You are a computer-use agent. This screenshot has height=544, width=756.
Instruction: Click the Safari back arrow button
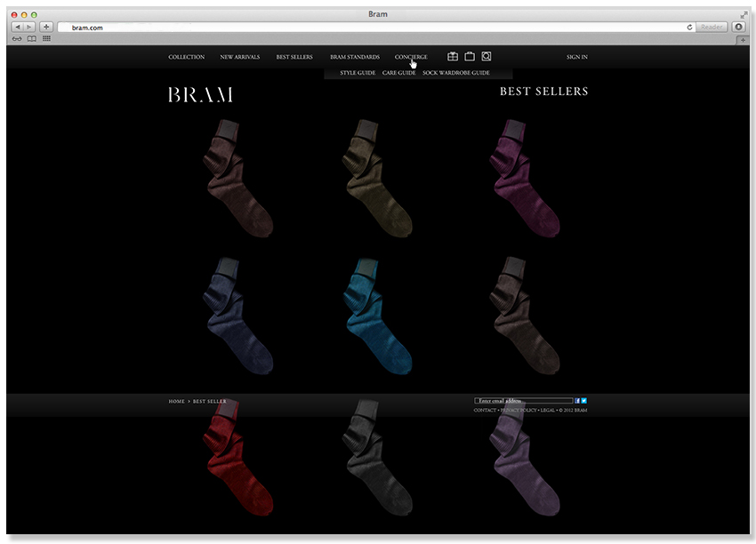[18, 27]
